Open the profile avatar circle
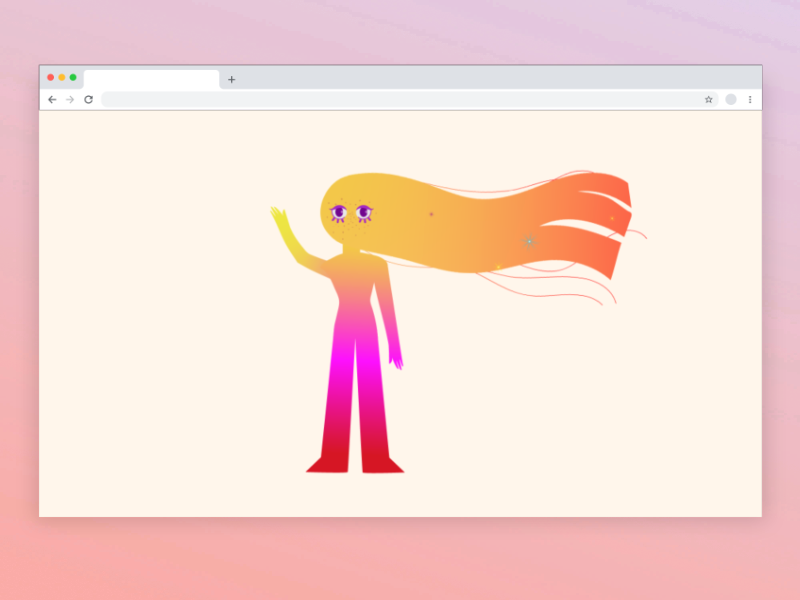 tap(731, 100)
